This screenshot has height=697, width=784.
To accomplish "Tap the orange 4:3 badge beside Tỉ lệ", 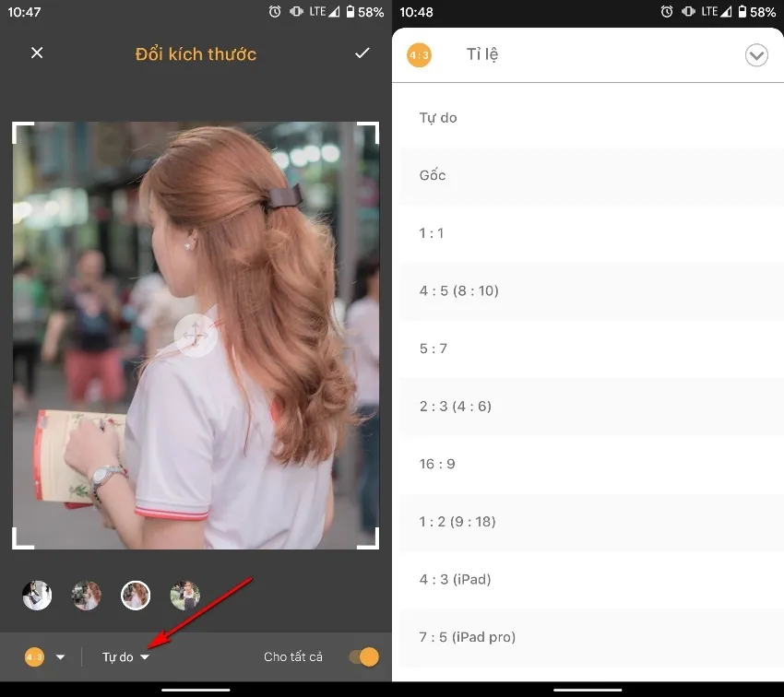I will point(419,55).
